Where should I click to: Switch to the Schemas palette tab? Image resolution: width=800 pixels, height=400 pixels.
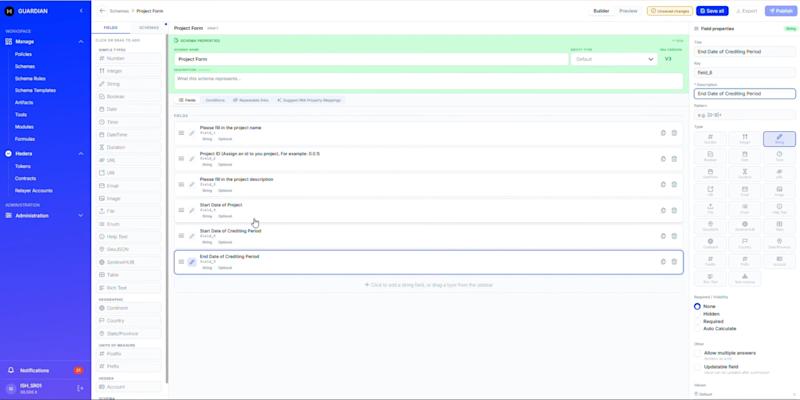click(x=148, y=28)
